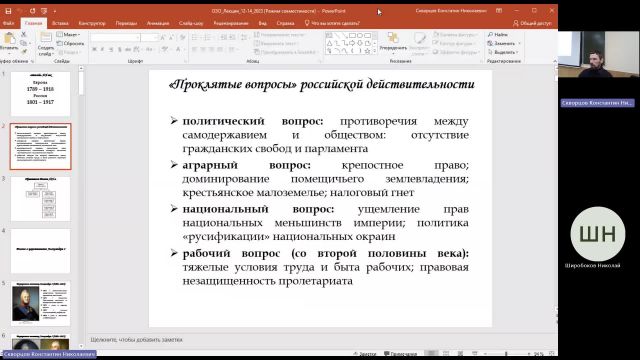Click the zoom out minus button
The height and width of the screenshot is (360, 640).
(486, 354)
